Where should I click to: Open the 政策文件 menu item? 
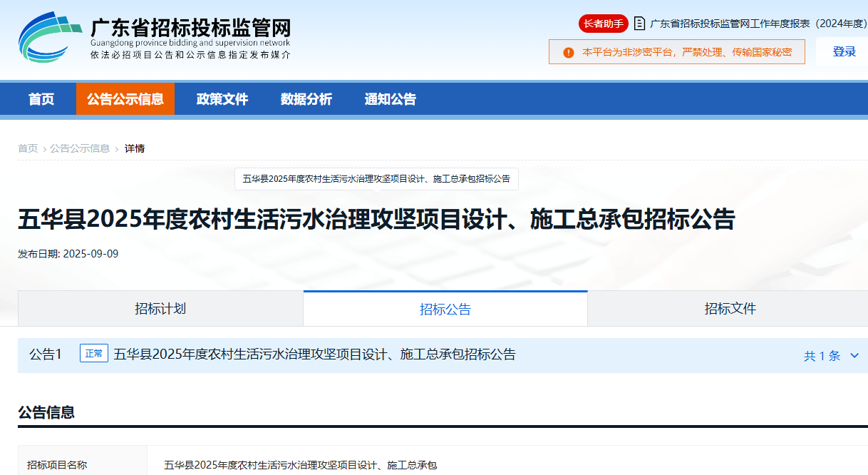pos(221,99)
